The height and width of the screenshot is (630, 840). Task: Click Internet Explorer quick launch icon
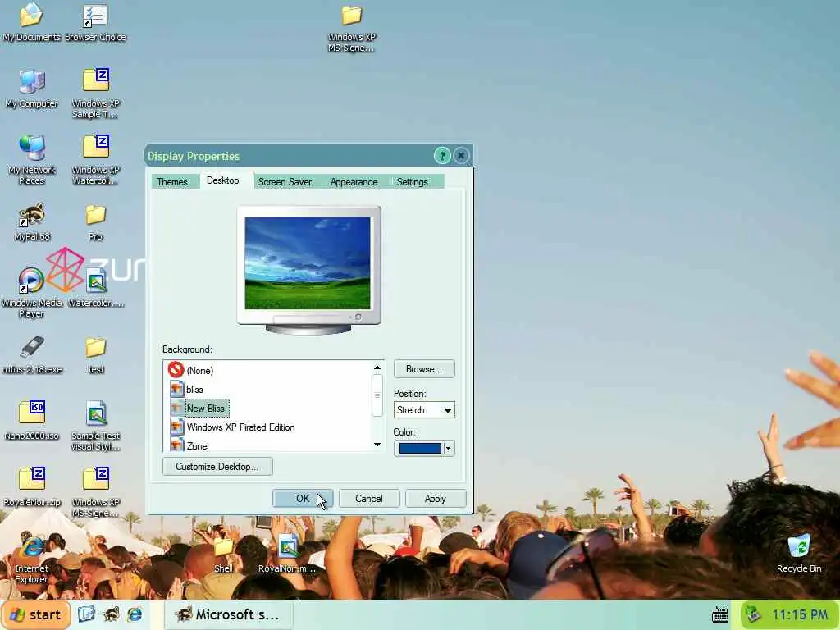(x=135, y=614)
